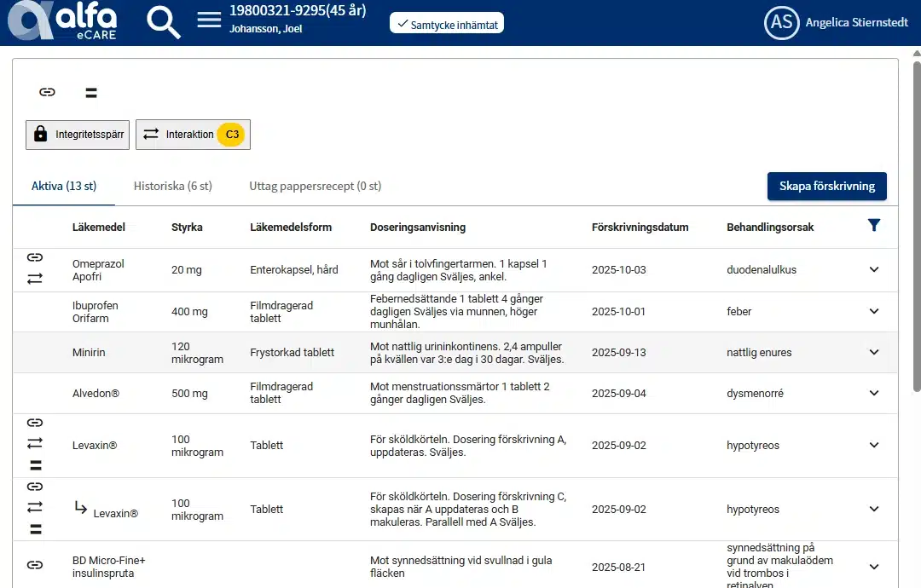Click interaction arrows icon on Omeprazol row

pyautogui.click(x=35, y=279)
